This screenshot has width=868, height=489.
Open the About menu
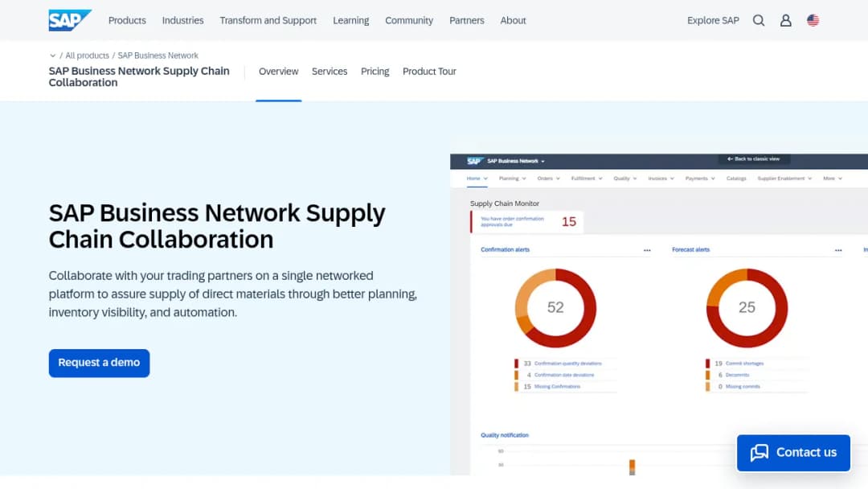[513, 20]
